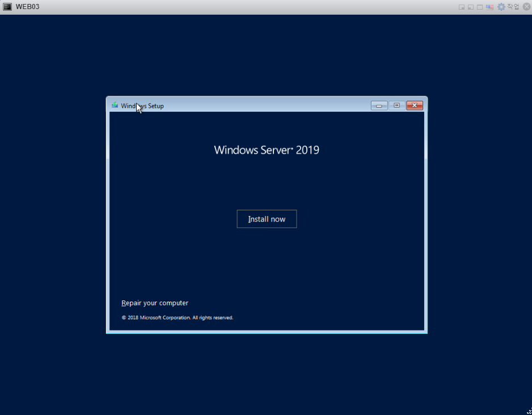Open Repair your computer link
This screenshot has width=532, height=415.
point(155,303)
